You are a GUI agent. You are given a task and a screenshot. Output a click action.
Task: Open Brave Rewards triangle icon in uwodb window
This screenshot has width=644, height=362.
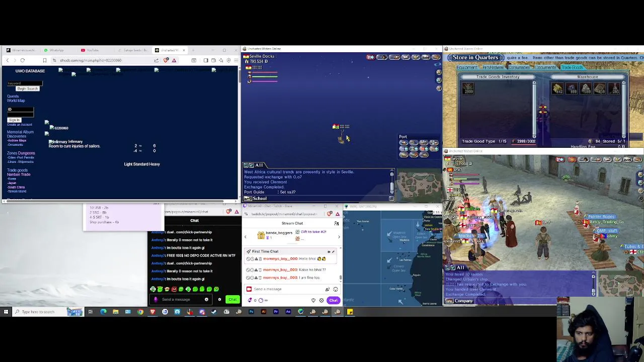(174, 60)
